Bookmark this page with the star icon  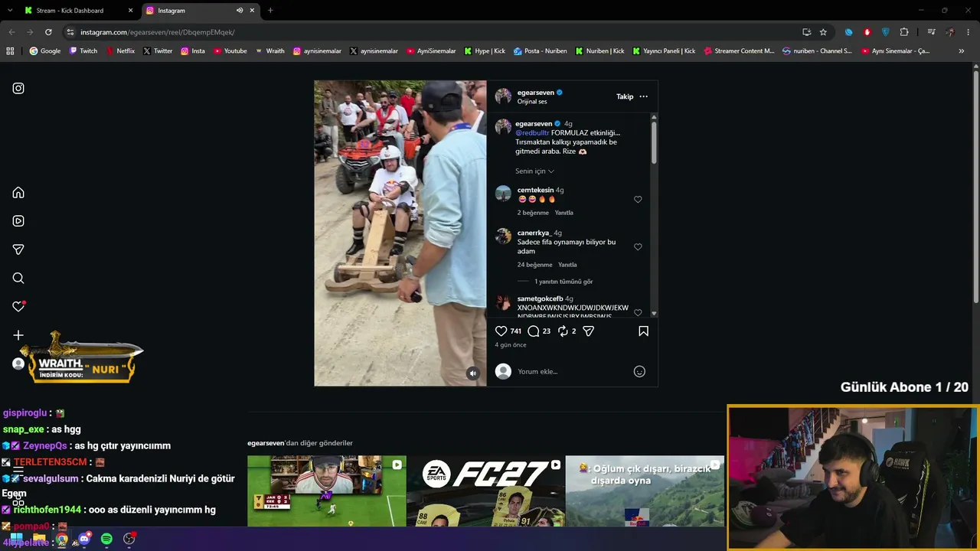[823, 32]
